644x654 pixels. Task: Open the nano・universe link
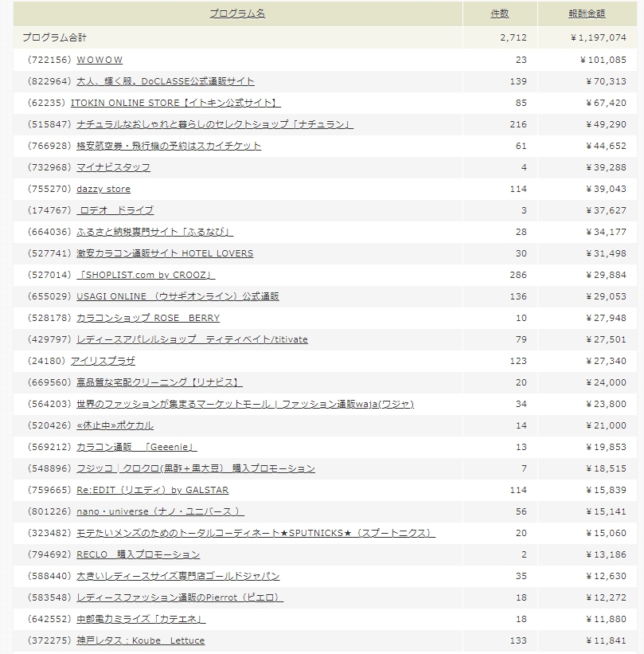161,511
